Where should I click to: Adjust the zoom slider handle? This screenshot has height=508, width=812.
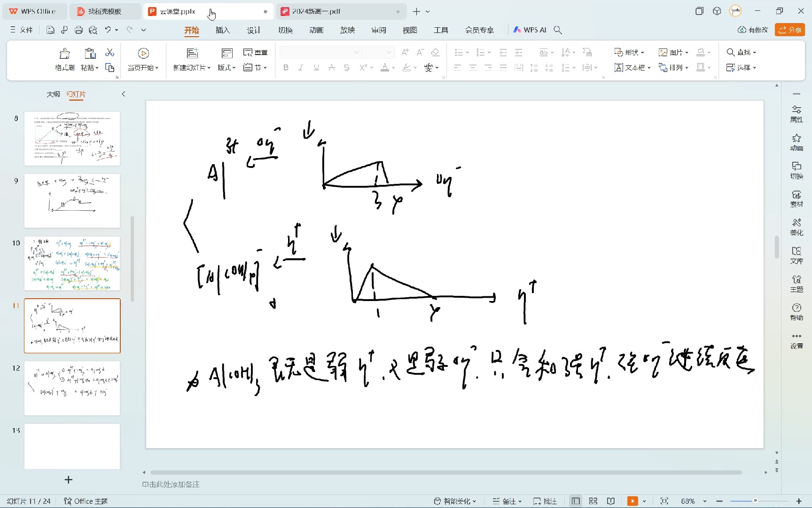[x=755, y=501]
